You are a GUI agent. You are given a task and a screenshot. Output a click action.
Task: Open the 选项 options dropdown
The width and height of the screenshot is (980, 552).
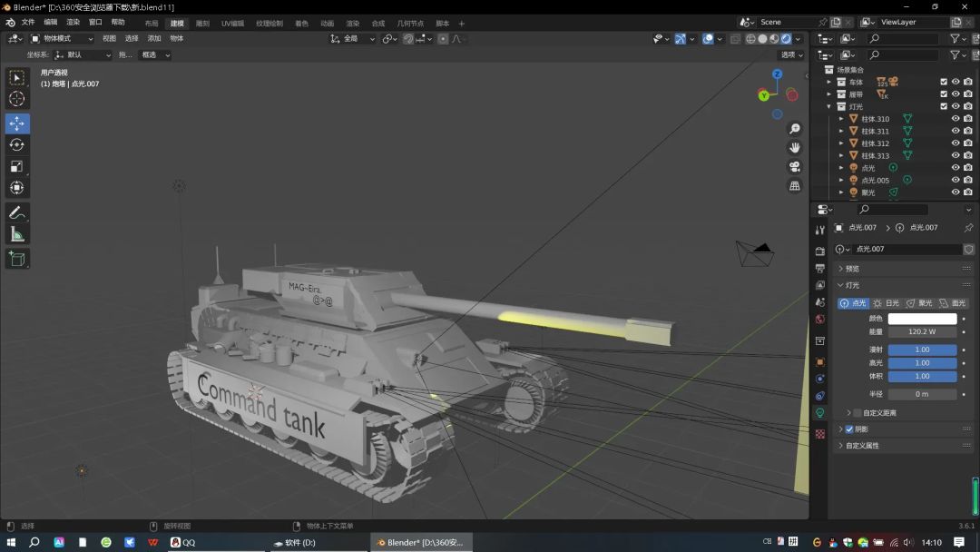pyautogui.click(x=792, y=55)
